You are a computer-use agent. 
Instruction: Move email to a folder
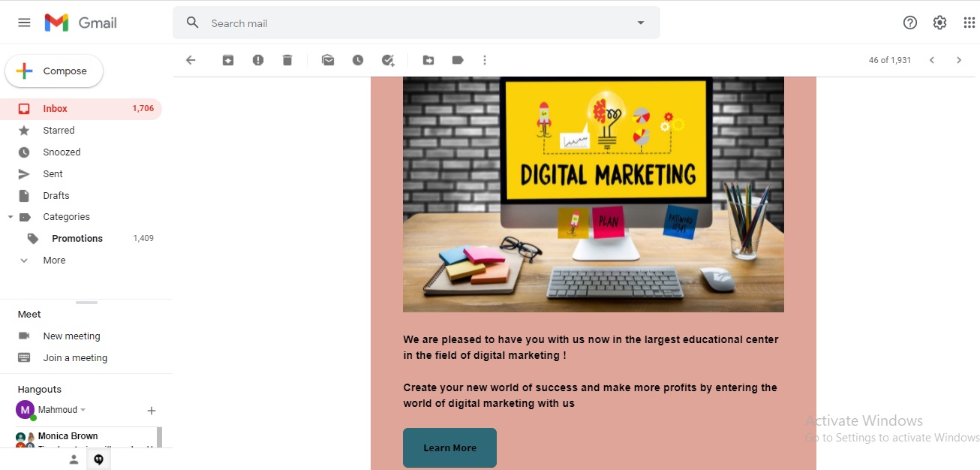(x=428, y=60)
